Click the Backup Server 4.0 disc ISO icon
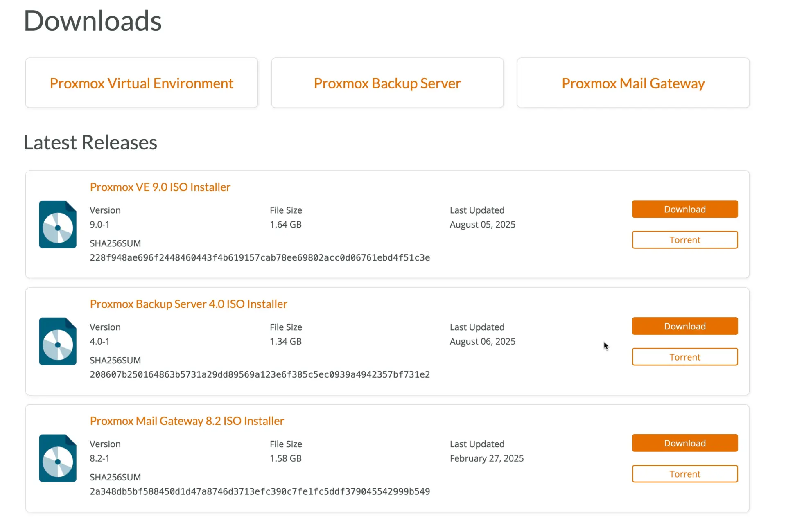This screenshot has width=786, height=532. (x=57, y=341)
